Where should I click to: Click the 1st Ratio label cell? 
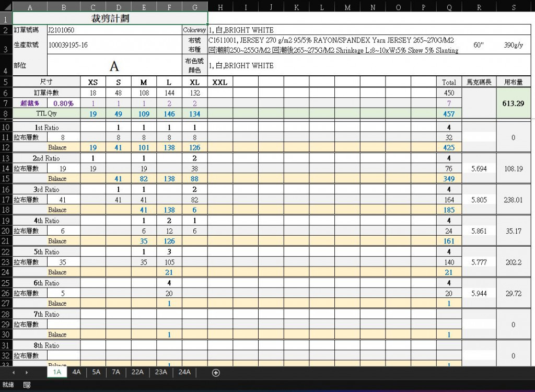(46, 128)
